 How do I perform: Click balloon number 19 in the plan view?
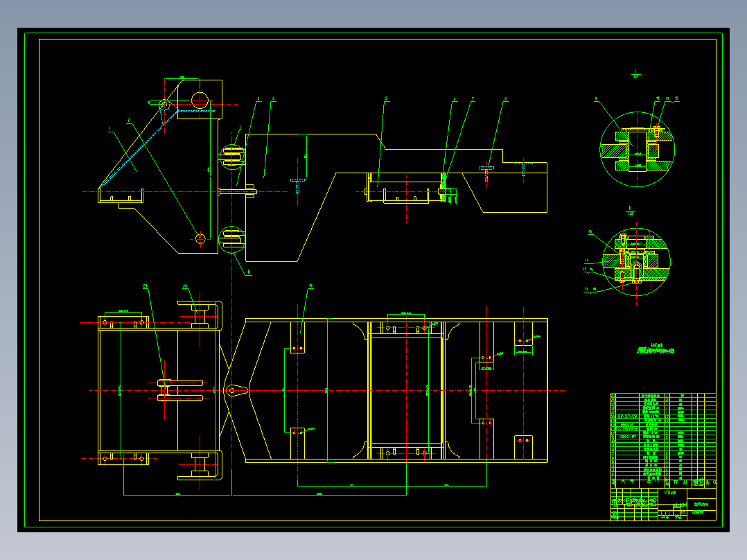tap(310, 286)
